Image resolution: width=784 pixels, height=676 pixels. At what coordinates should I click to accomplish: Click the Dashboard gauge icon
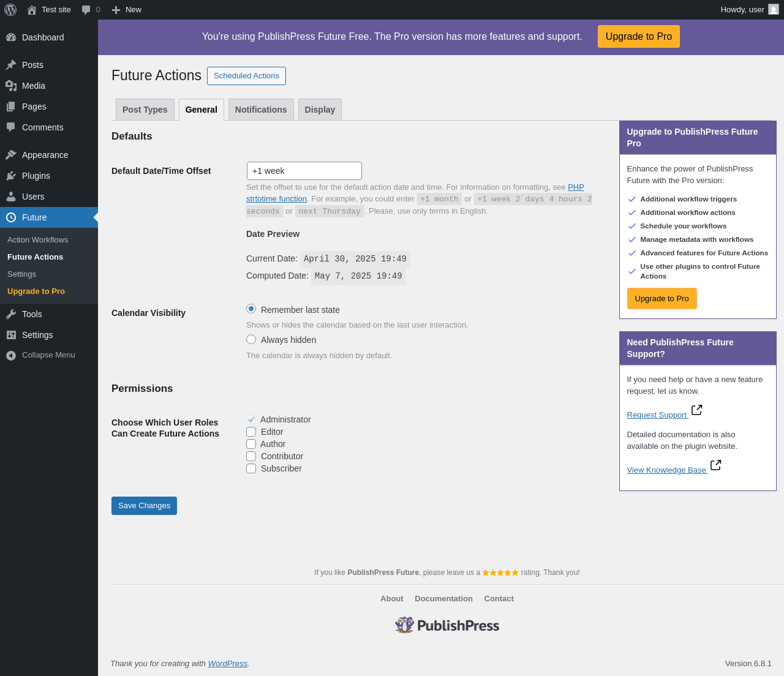[11, 37]
